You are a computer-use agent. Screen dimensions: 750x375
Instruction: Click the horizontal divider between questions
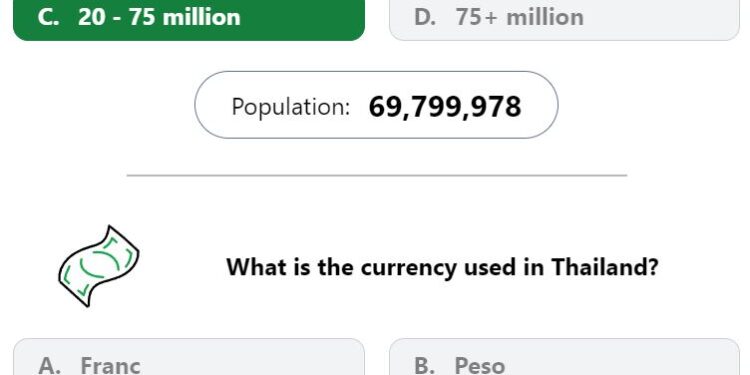[x=377, y=176]
